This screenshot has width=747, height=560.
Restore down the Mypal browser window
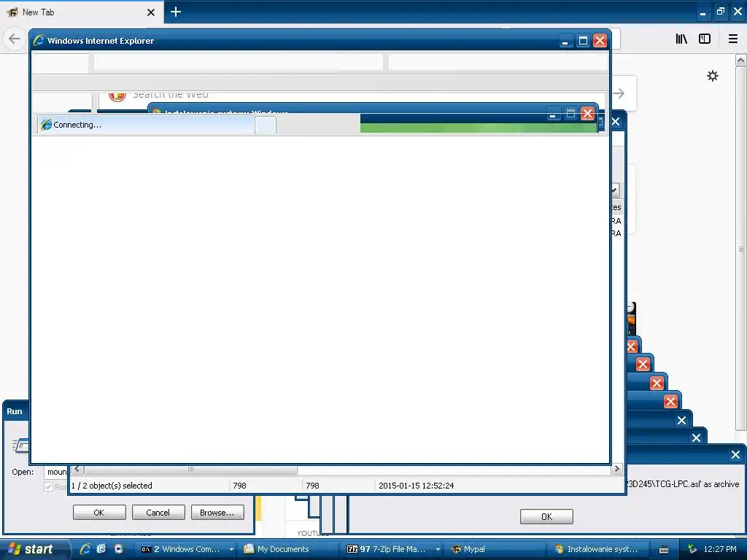pyautogui.click(x=720, y=12)
